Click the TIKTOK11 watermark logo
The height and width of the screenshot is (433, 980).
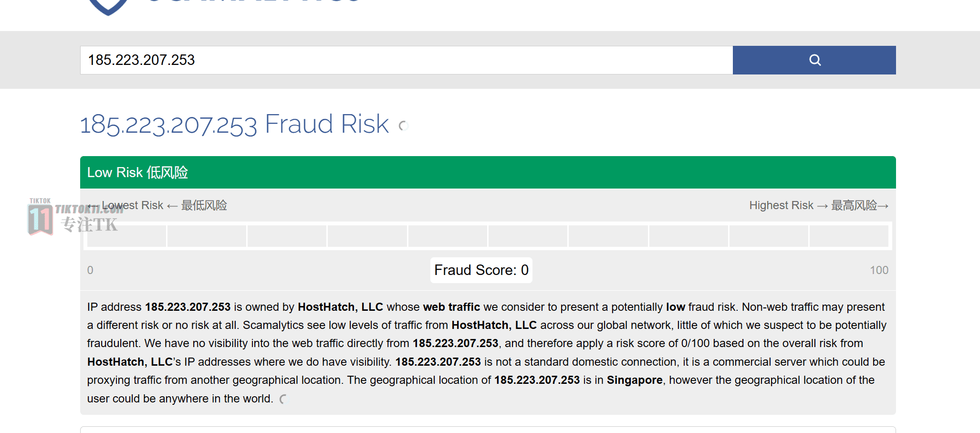74,217
